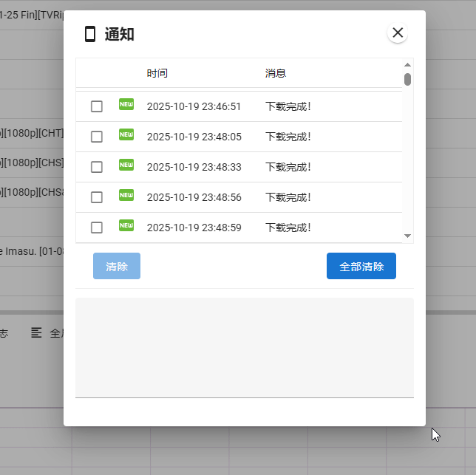Select the checkbox for the 23:48:05 notification
The width and height of the screenshot is (476, 475).
coord(97,137)
